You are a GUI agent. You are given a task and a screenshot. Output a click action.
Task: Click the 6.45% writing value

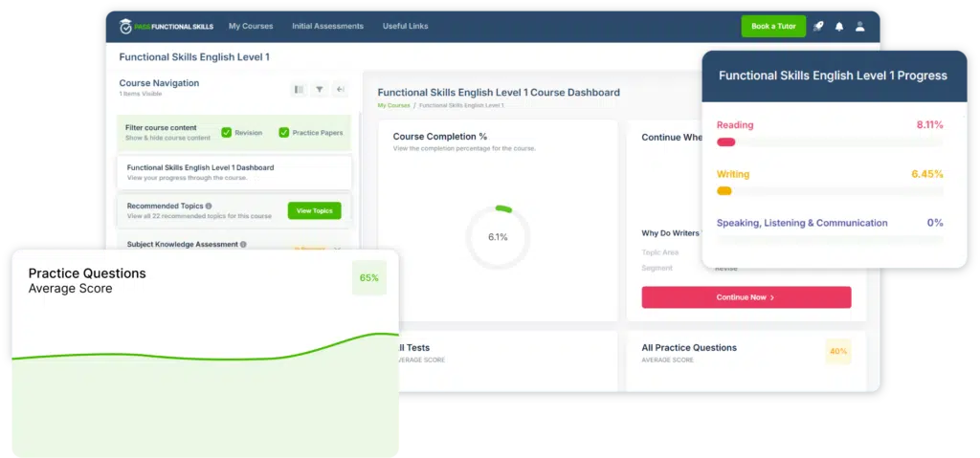[927, 174]
